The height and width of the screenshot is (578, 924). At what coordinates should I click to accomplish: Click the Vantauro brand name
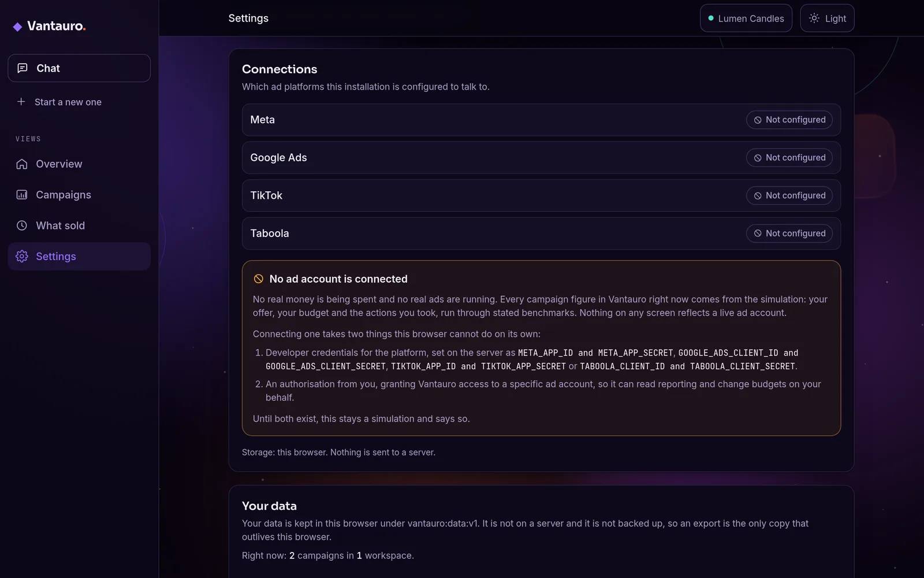point(56,26)
